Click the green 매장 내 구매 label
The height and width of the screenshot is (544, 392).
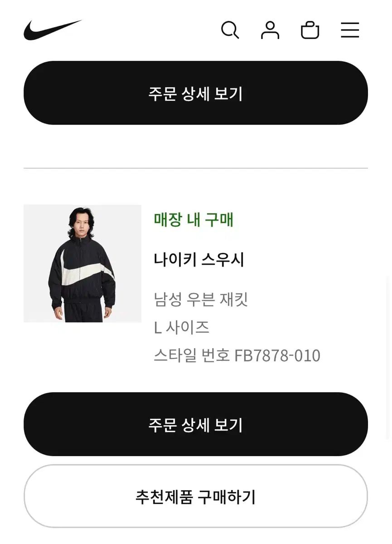coord(194,220)
